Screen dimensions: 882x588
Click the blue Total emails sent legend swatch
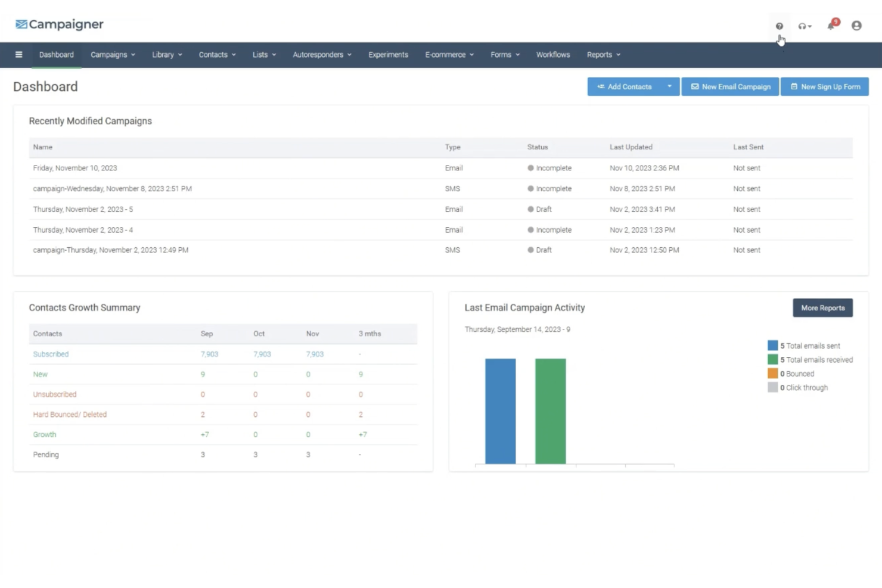[x=772, y=345]
